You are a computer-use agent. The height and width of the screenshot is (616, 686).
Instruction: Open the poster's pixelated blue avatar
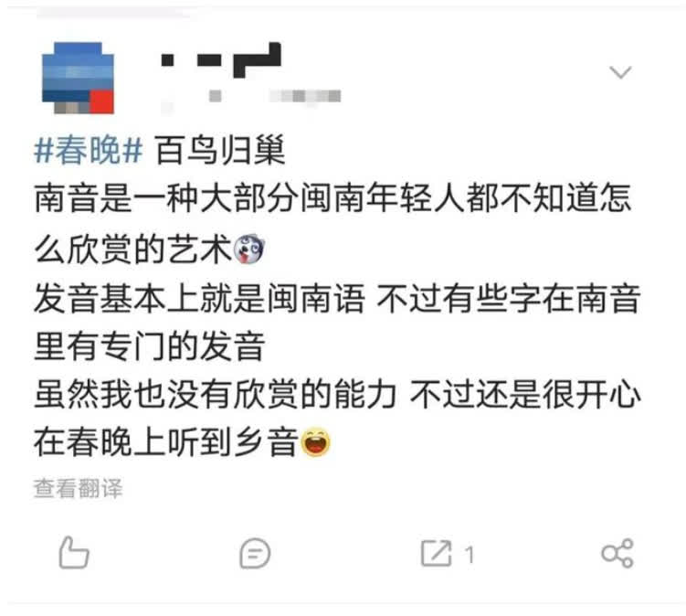point(78,78)
